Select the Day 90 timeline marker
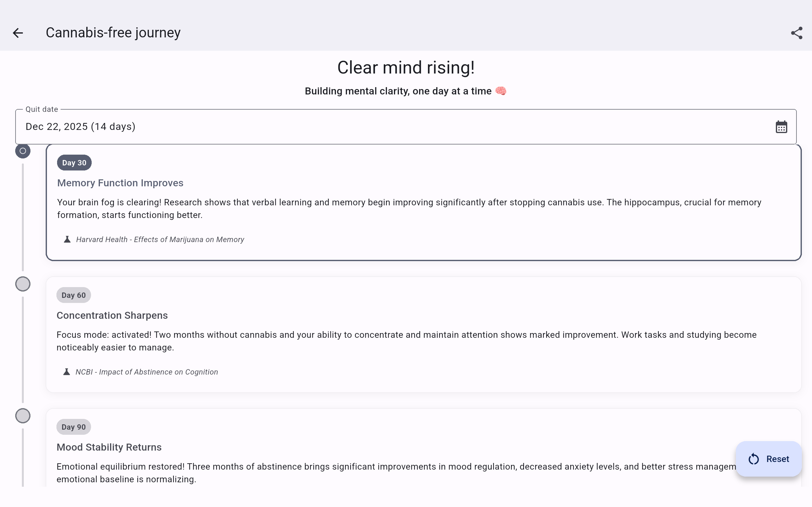 (23, 416)
